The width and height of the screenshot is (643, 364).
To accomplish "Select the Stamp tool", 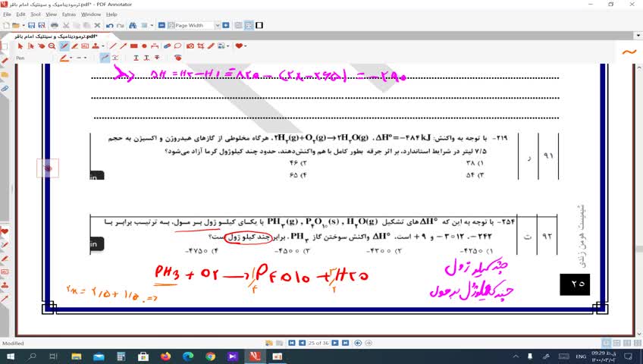I will [96, 46].
